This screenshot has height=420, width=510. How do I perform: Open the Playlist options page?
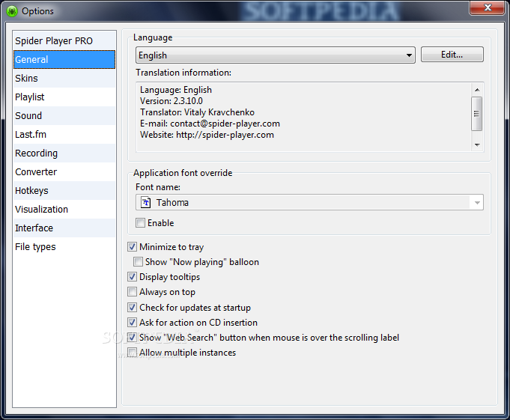(64, 97)
